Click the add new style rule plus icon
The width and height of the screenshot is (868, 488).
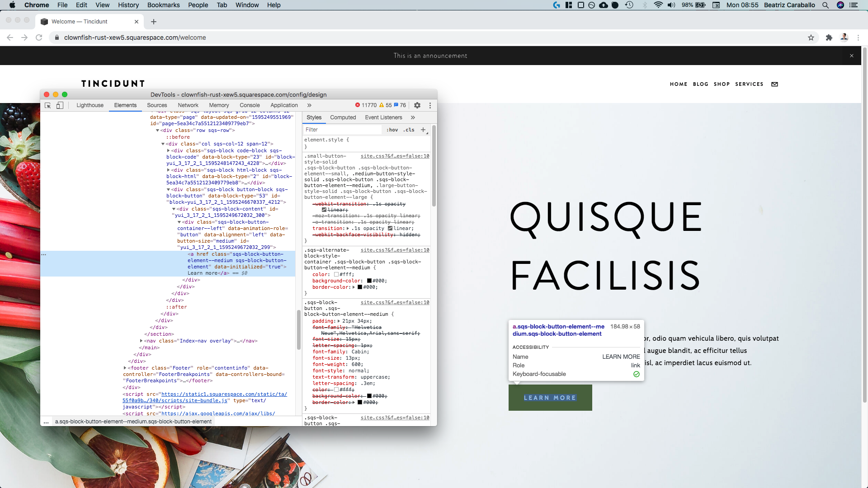click(x=423, y=130)
